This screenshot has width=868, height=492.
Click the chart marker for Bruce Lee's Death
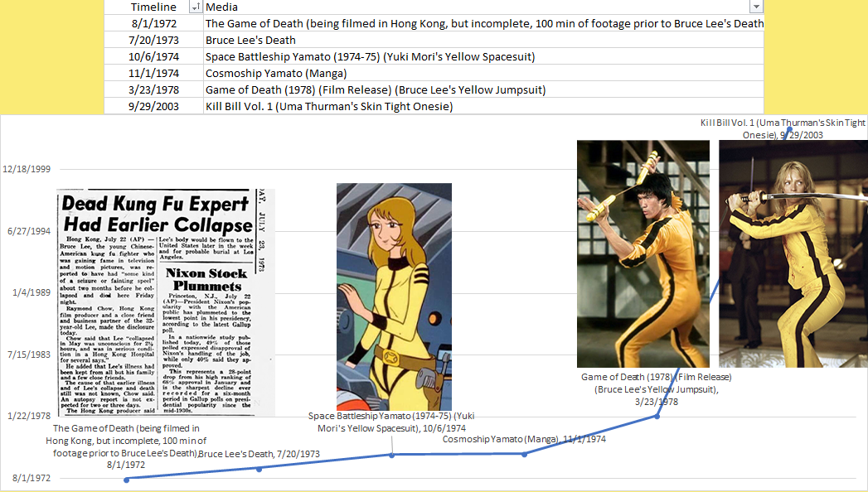click(259, 469)
